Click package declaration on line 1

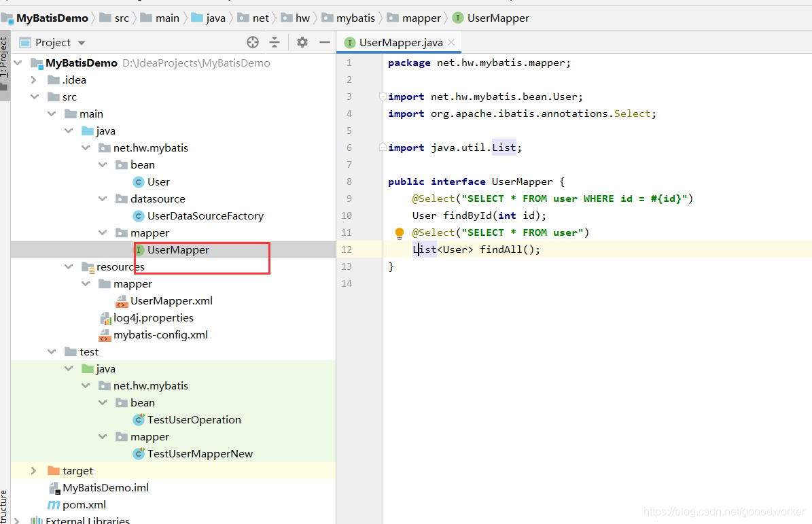click(x=480, y=63)
